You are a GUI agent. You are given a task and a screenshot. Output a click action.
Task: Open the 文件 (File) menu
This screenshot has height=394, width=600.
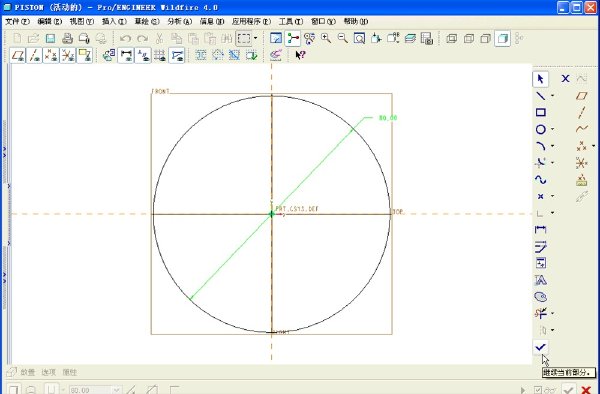click(x=17, y=21)
